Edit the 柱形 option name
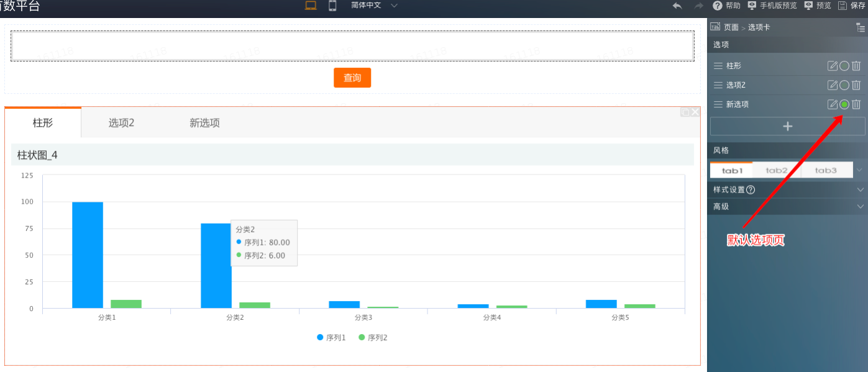The width and height of the screenshot is (868, 372). [833, 66]
